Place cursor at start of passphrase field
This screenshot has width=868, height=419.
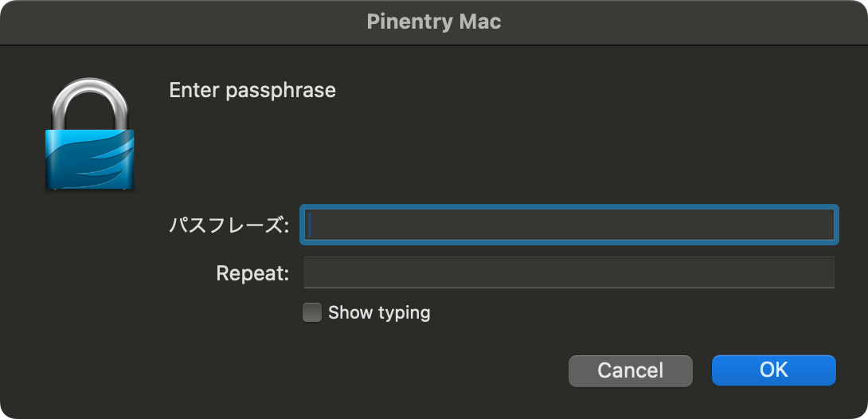(312, 225)
